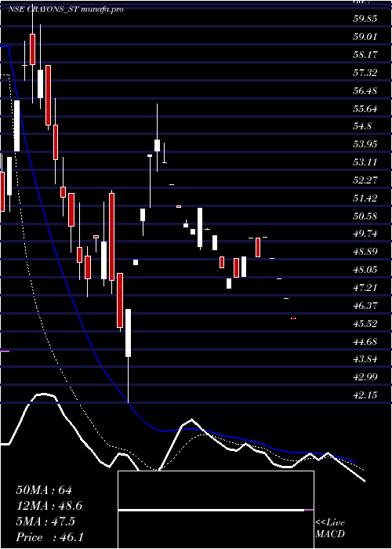
Task: Select the 53.11 price axis label
Action: coord(365,162)
